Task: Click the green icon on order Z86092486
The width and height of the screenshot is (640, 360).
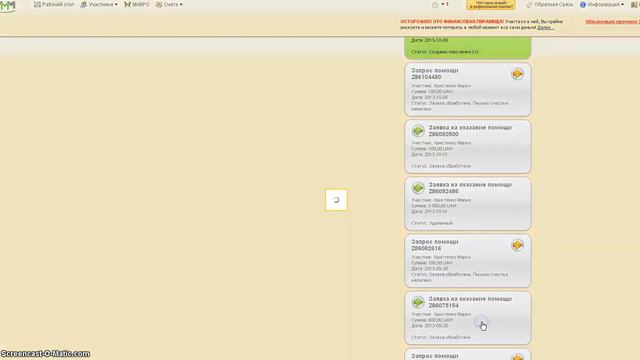Action: [x=418, y=188]
